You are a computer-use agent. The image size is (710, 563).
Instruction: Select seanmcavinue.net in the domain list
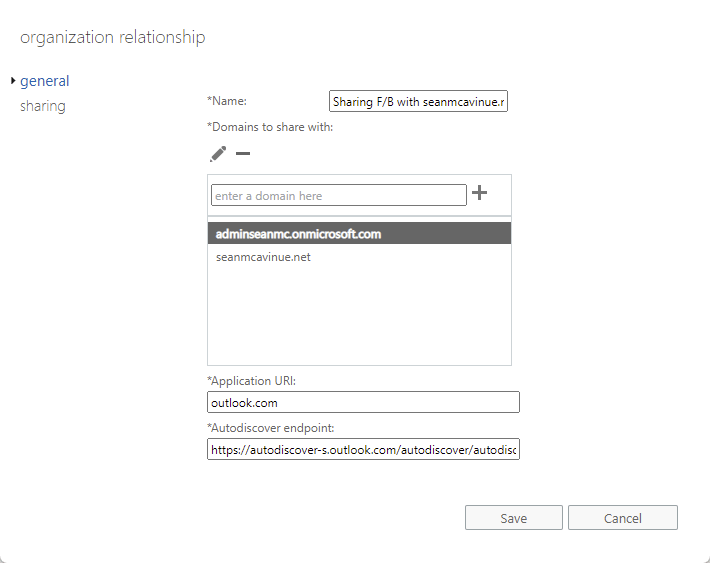pyautogui.click(x=264, y=257)
